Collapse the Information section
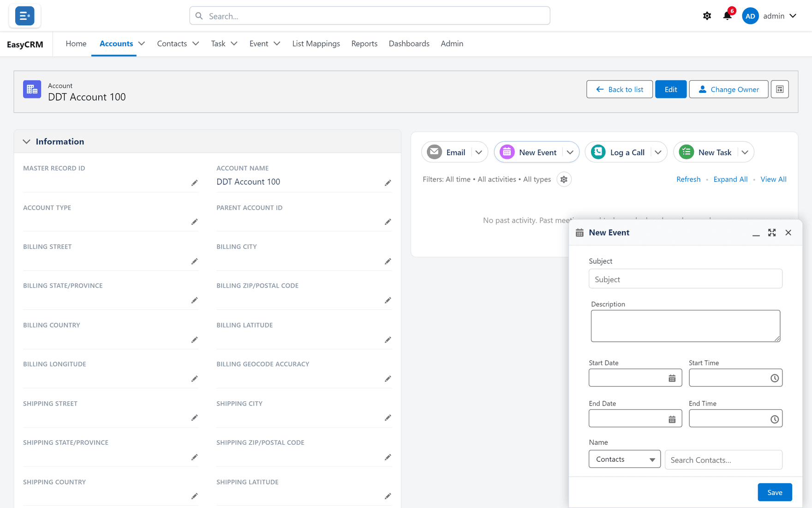The width and height of the screenshot is (812, 508). click(x=26, y=141)
